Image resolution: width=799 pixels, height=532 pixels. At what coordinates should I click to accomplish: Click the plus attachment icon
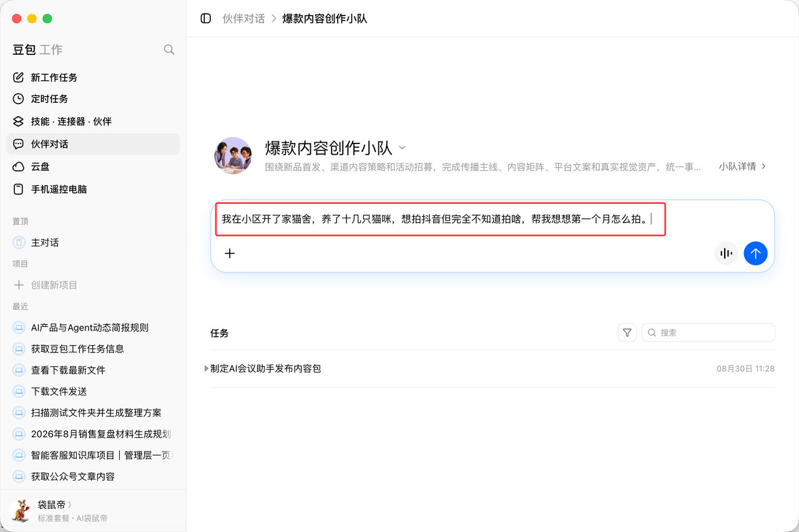(x=230, y=253)
